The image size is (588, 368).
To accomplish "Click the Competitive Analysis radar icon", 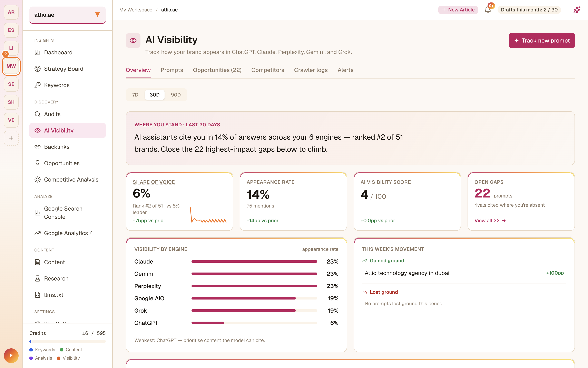I will tap(37, 179).
